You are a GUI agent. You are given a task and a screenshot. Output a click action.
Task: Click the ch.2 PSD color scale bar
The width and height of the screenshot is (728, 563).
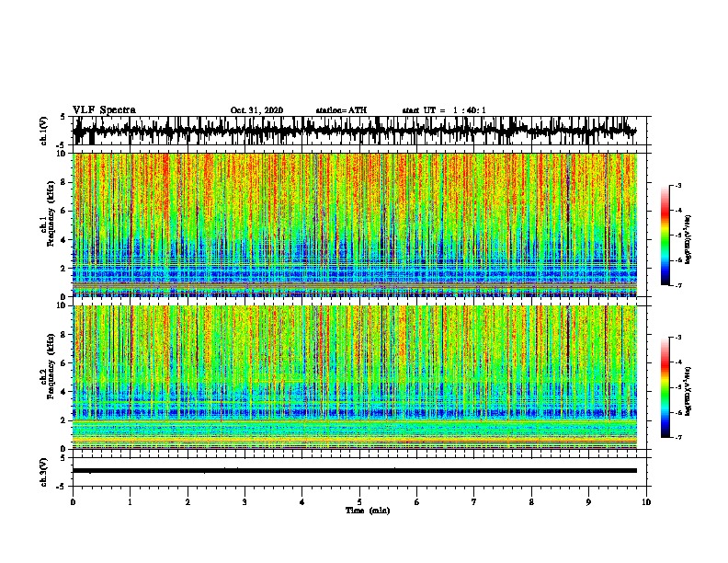665,387
